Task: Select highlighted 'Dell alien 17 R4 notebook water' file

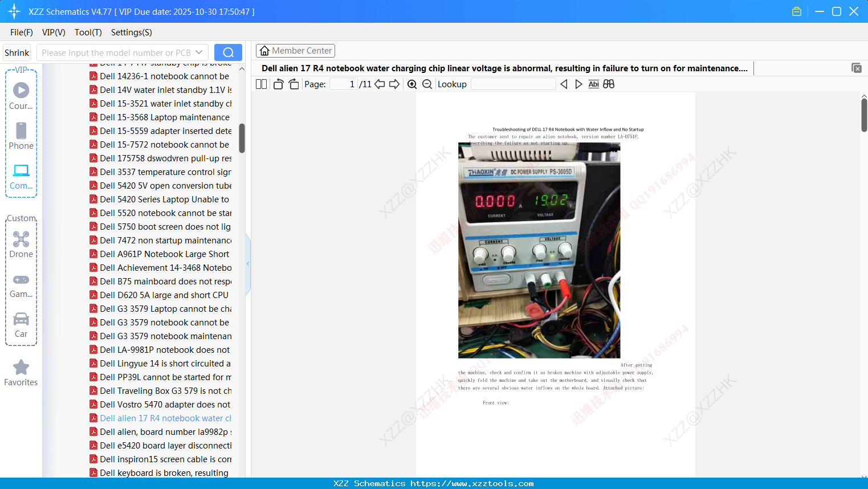Action: tap(160, 418)
